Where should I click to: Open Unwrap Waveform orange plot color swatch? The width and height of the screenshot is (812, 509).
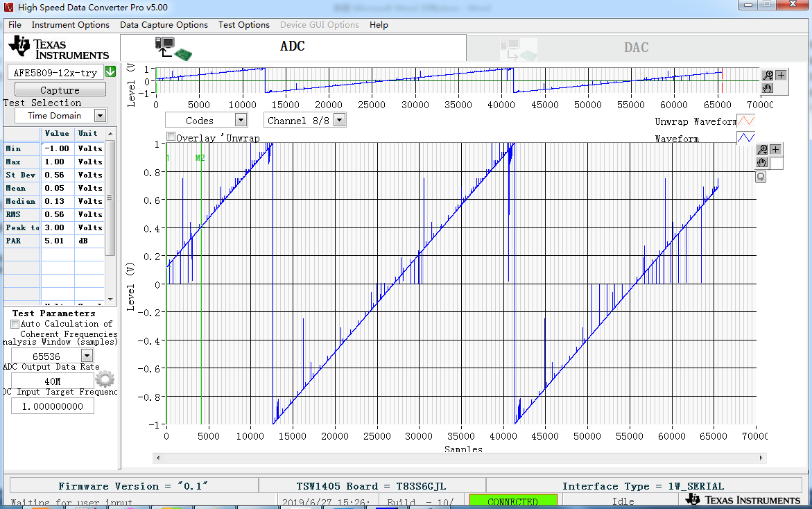(745, 121)
